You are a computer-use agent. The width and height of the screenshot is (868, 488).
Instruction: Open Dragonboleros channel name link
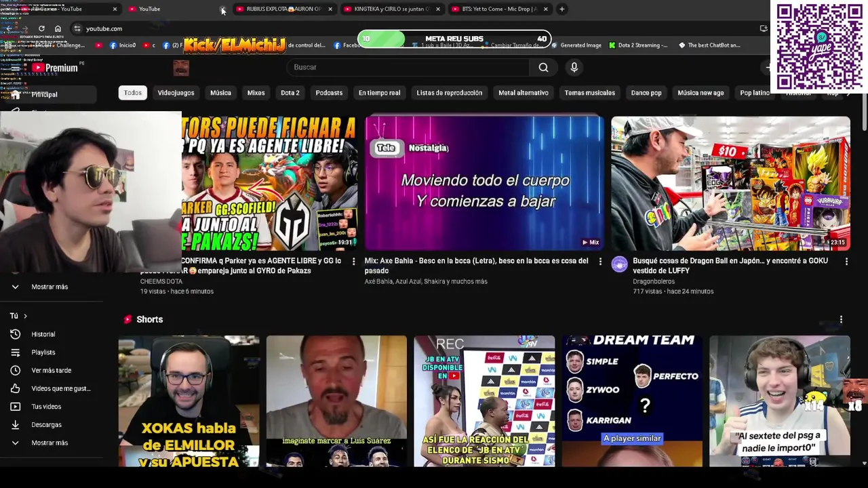click(x=654, y=281)
